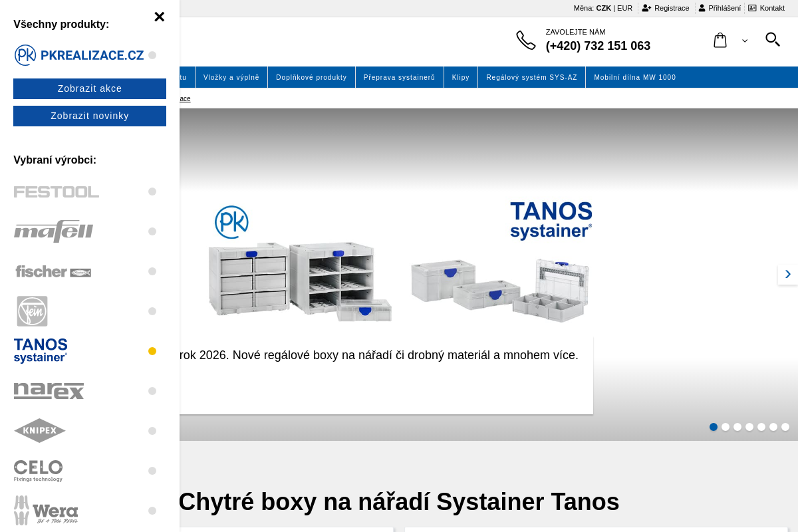Image resolution: width=798 pixels, height=532 pixels.
Task: Toggle the radio dot beside Fein
Action: coord(152,311)
